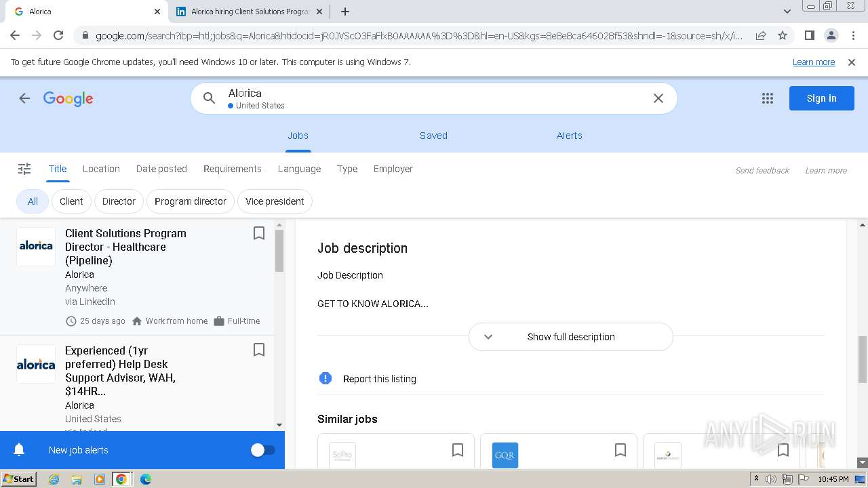Bookmark the third similar job card
Viewport: 868px width, 488px height.
[x=783, y=450]
